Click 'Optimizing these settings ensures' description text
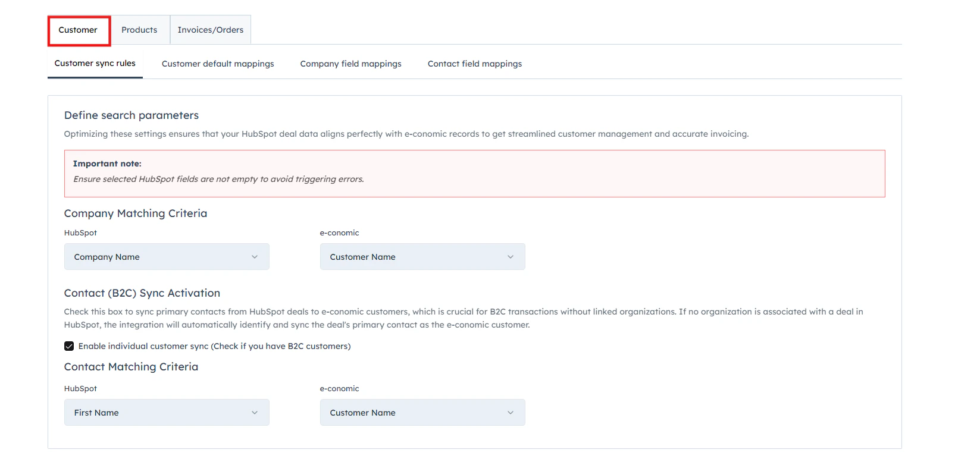Image resolution: width=980 pixels, height=459 pixels. (x=406, y=134)
